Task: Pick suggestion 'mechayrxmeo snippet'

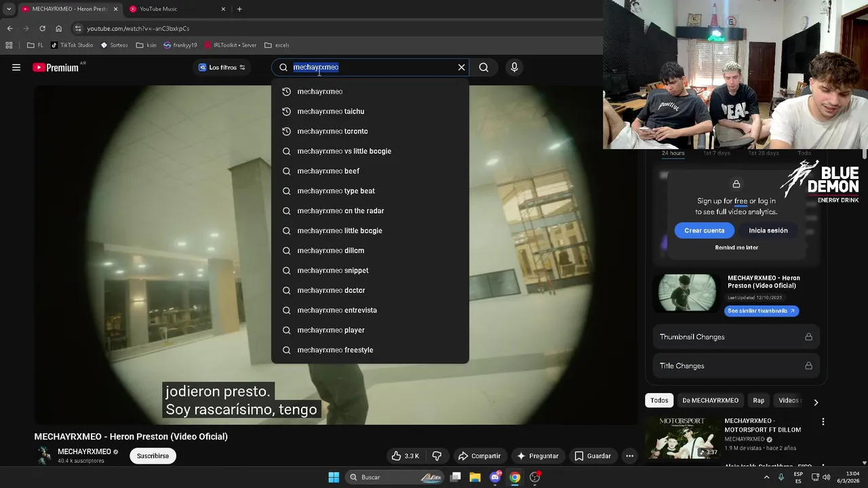Action: [x=370, y=270]
